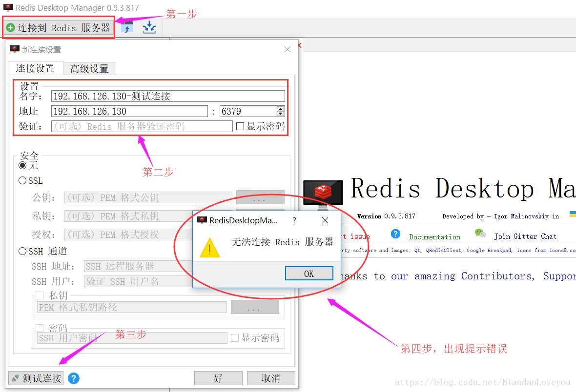576x392 pixels.
Task: Click the connect to Redis server button
Action: 59,27
